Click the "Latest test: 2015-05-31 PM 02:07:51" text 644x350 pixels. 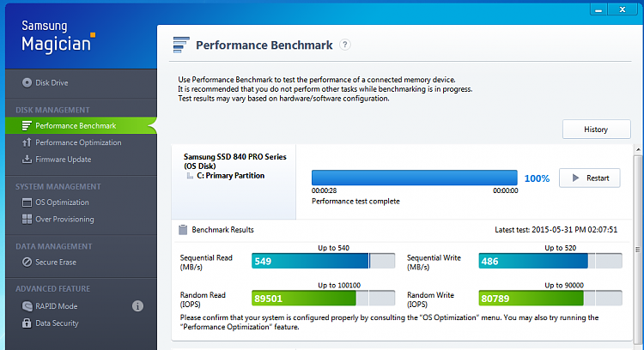coord(556,230)
